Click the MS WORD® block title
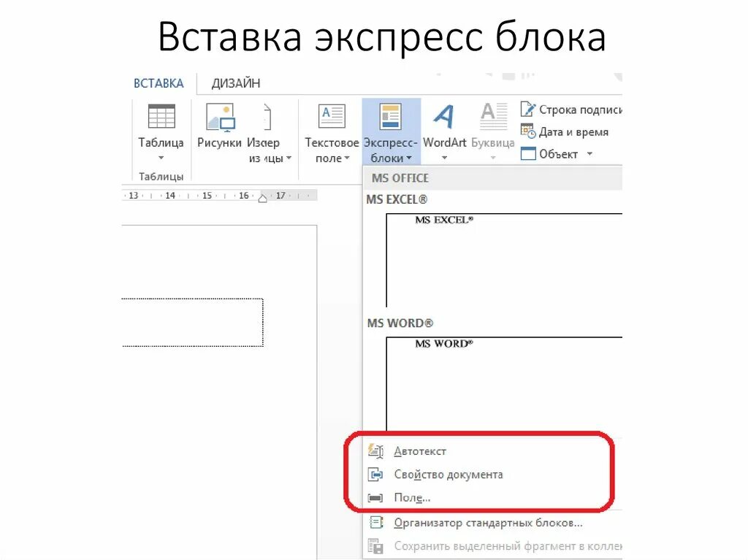Viewport: 748px width, 560px height. 400,323
